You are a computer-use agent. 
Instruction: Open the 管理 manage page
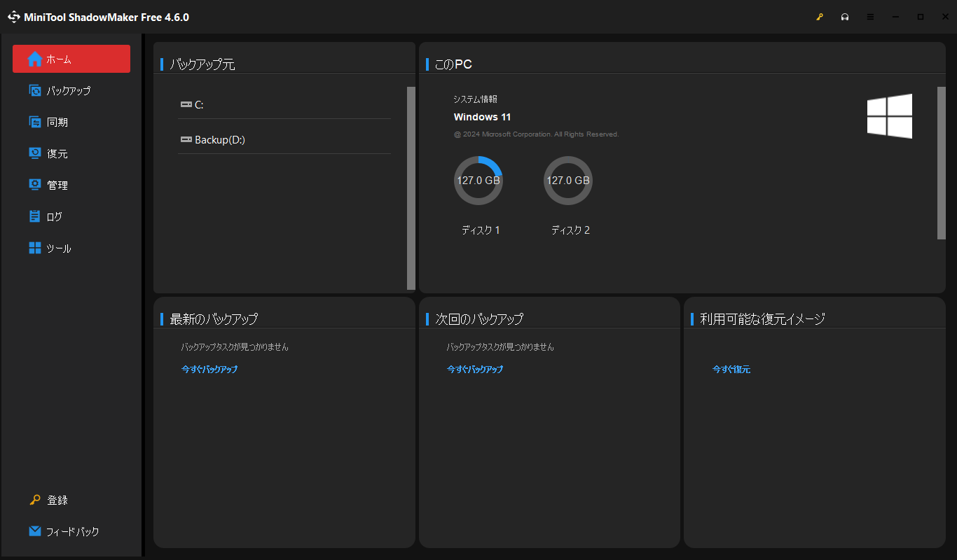71,185
